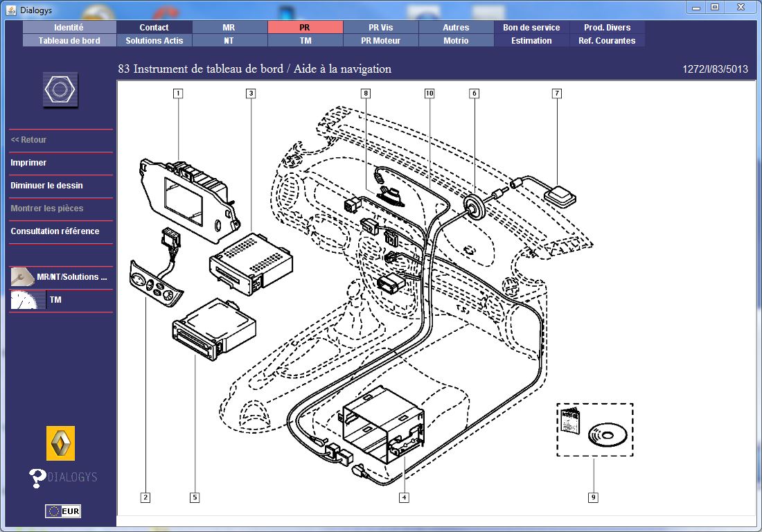Select part number 1 callout
762x532 pixels.
[178, 94]
